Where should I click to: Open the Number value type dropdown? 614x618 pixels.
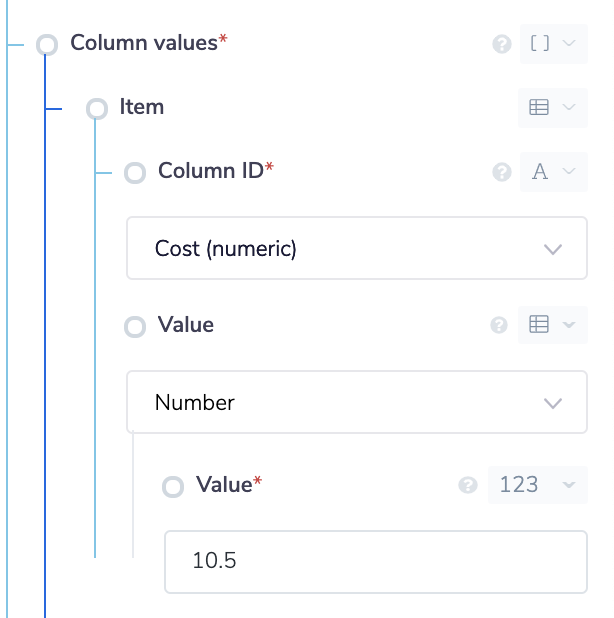(356, 403)
